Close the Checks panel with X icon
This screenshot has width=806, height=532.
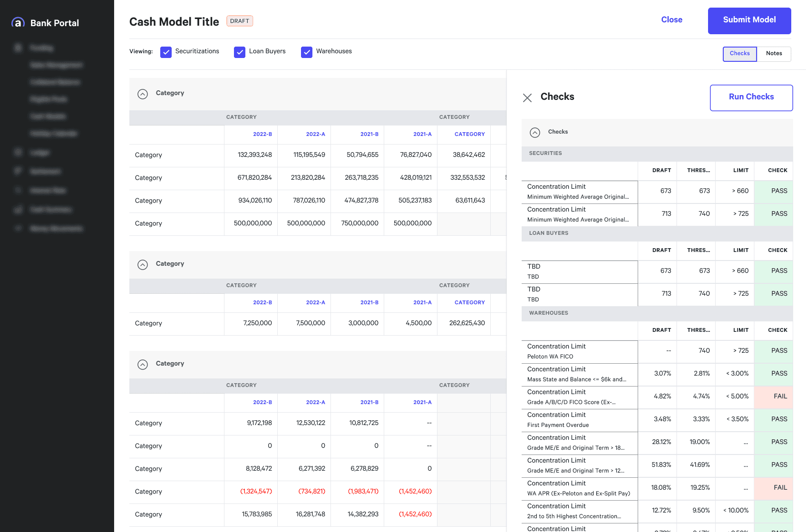pyautogui.click(x=527, y=98)
